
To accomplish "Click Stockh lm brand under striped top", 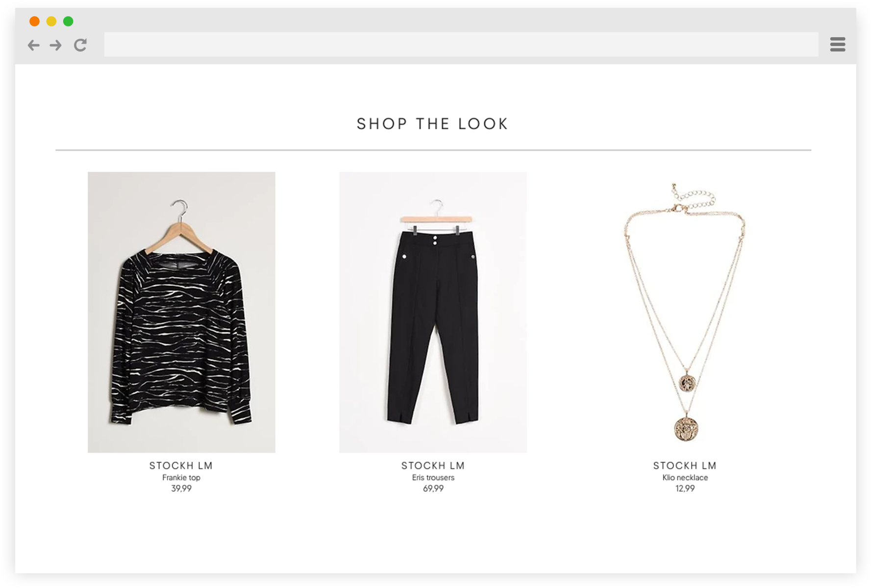I will coord(181,465).
